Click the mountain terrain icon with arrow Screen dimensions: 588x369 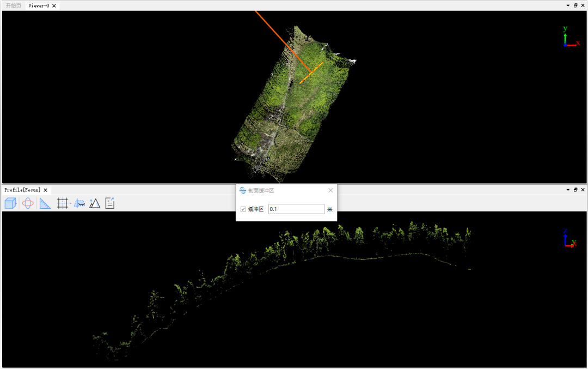click(x=95, y=203)
